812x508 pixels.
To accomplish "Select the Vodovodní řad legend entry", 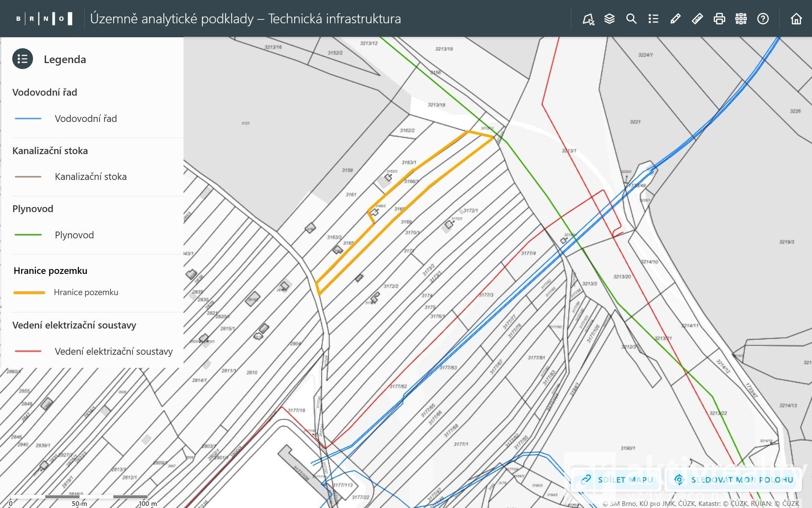I will (x=86, y=119).
